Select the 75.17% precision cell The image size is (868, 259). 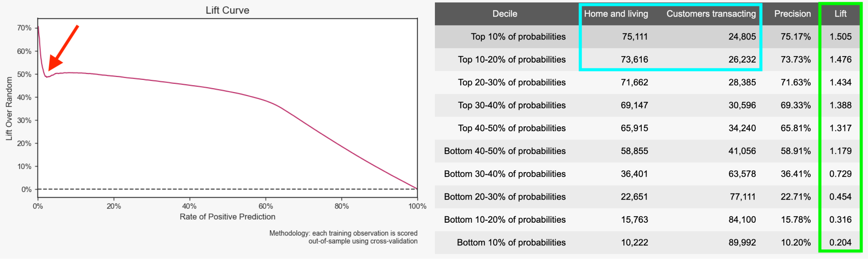coord(795,37)
